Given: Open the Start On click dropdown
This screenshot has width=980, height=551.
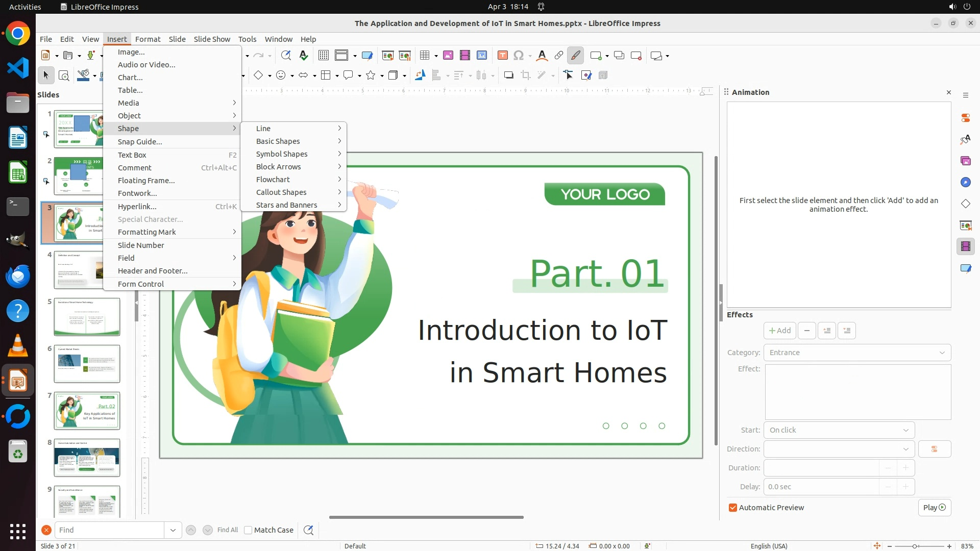Looking at the screenshot, I should [x=839, y=430].
